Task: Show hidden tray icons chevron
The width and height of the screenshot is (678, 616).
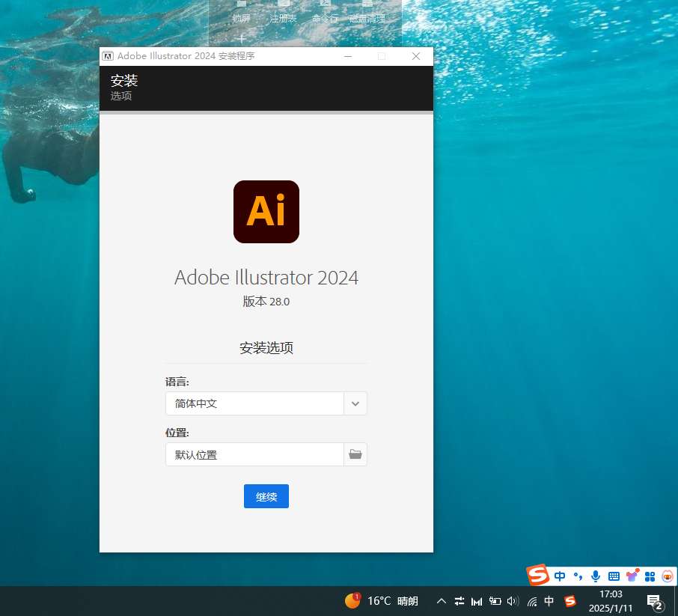Action: [x=441, y=601]
